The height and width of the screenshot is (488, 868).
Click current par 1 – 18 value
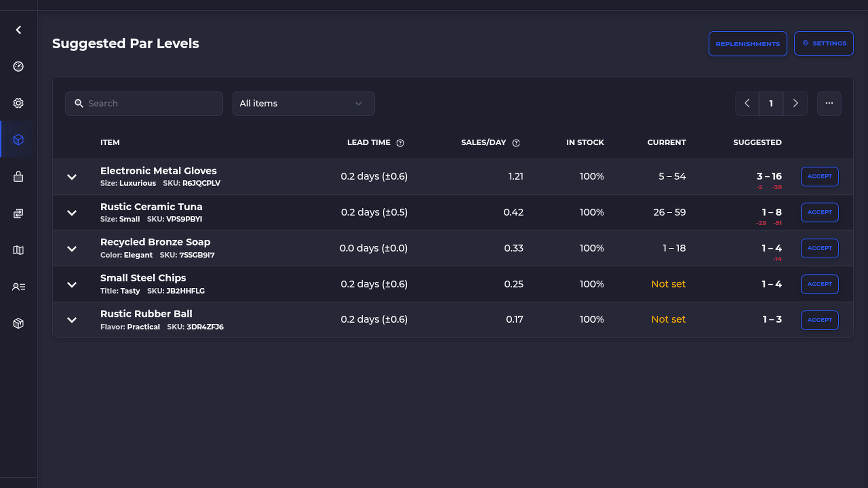click(x=674, y=248)
